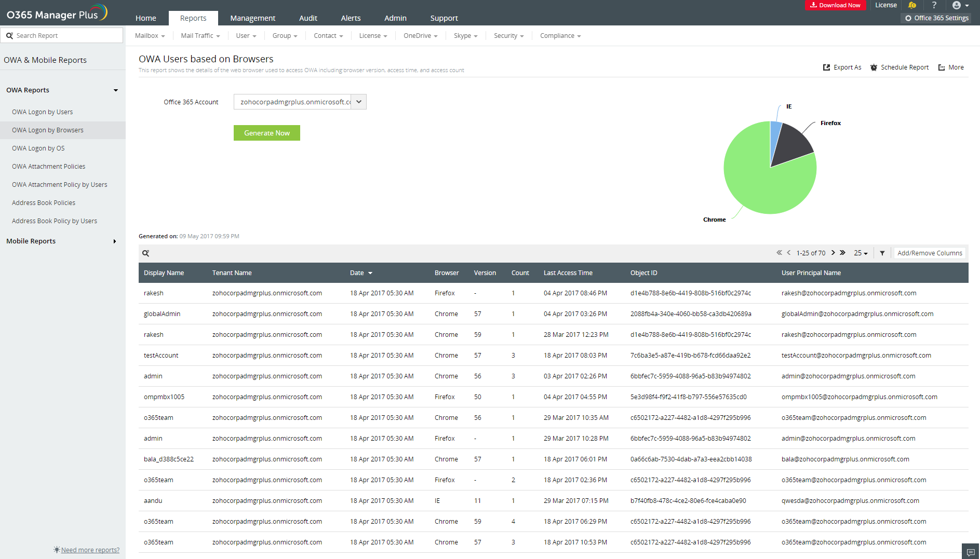Open the License link in header

click(886, 5)
